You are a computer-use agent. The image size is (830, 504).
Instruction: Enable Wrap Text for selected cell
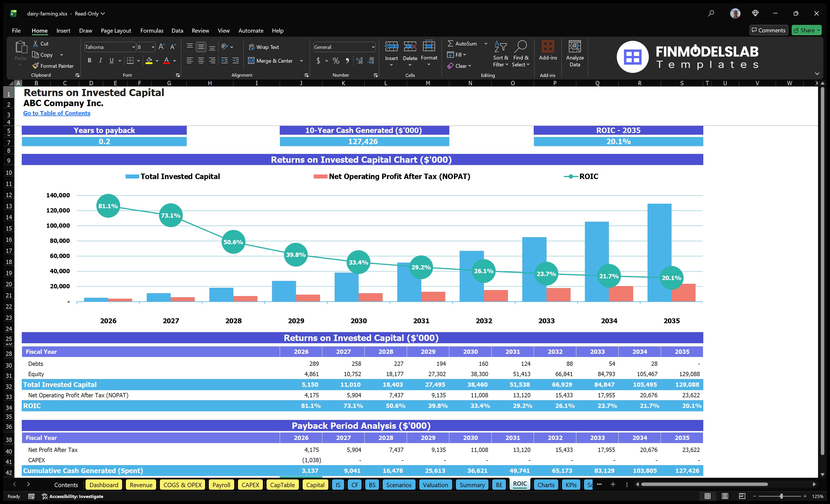264,47
